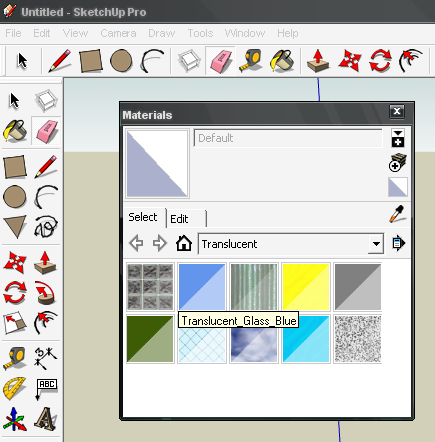Viewport: 435px width, 442px height.
Task: Click the In Model home button
Action: pos(184,243)
